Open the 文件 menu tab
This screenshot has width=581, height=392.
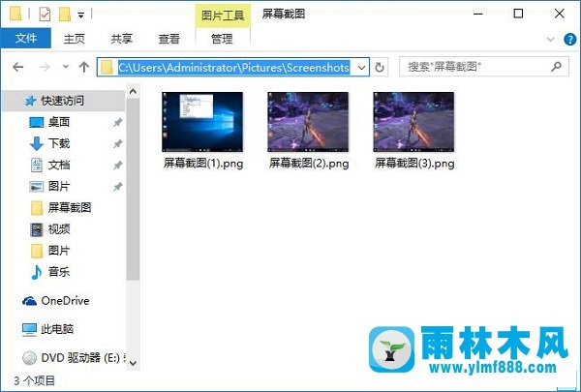point(26,38)
